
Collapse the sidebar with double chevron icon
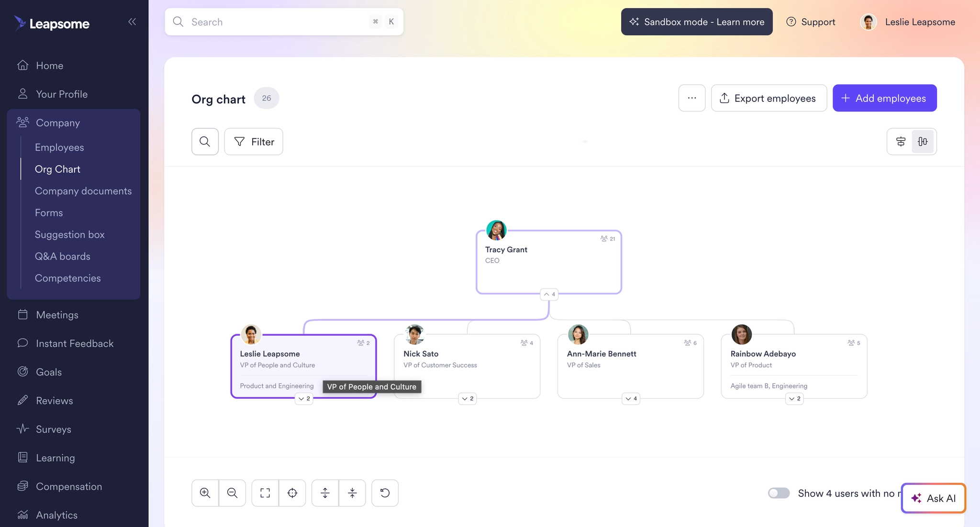(132, 22)
